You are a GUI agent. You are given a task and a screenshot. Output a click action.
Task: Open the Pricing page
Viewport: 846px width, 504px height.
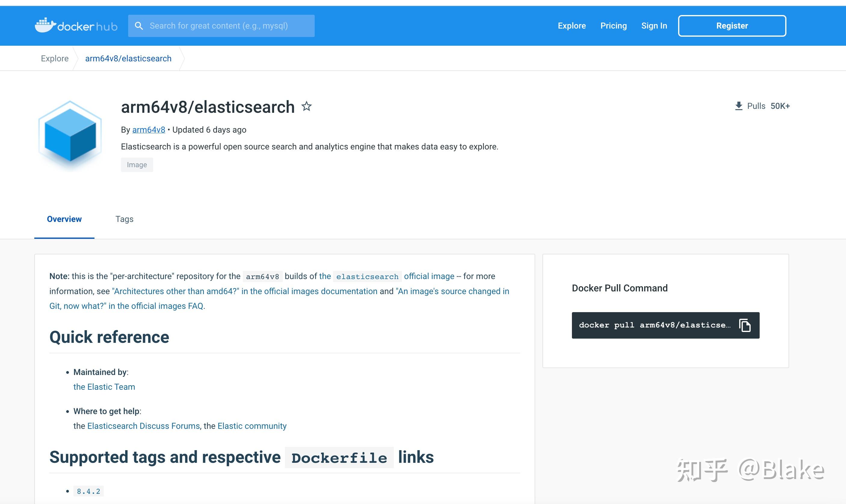[x=613, y=26]
